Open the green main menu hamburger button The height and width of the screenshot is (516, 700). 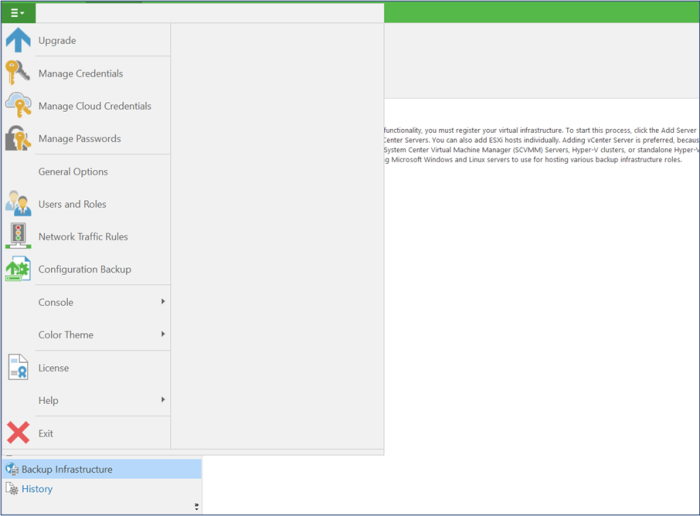(18, 13)
